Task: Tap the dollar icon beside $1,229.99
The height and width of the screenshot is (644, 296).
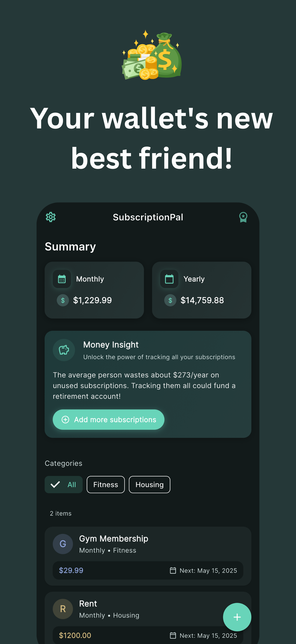Action: tap(63, 300)
